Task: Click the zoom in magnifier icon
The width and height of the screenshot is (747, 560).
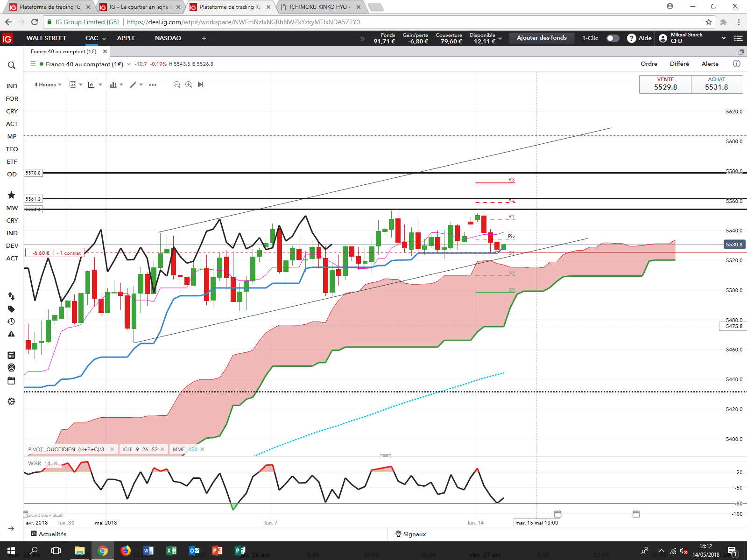Action: 189,84
